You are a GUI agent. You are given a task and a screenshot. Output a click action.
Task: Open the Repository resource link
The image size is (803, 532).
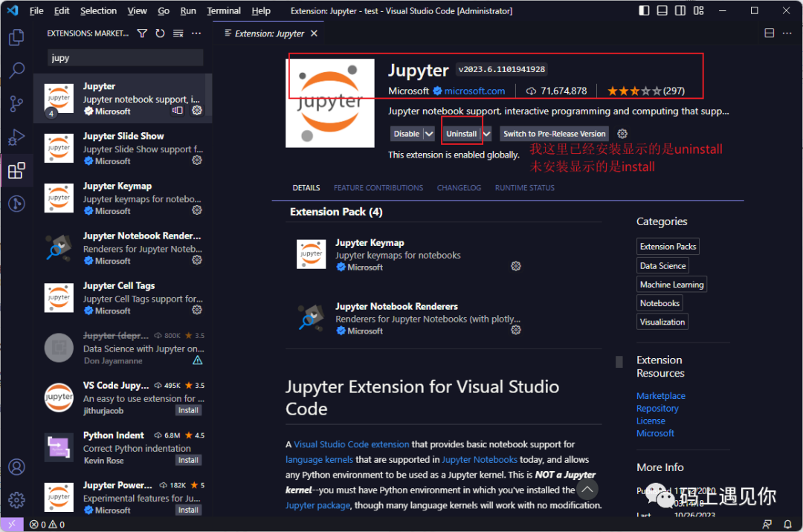(657, 408)
